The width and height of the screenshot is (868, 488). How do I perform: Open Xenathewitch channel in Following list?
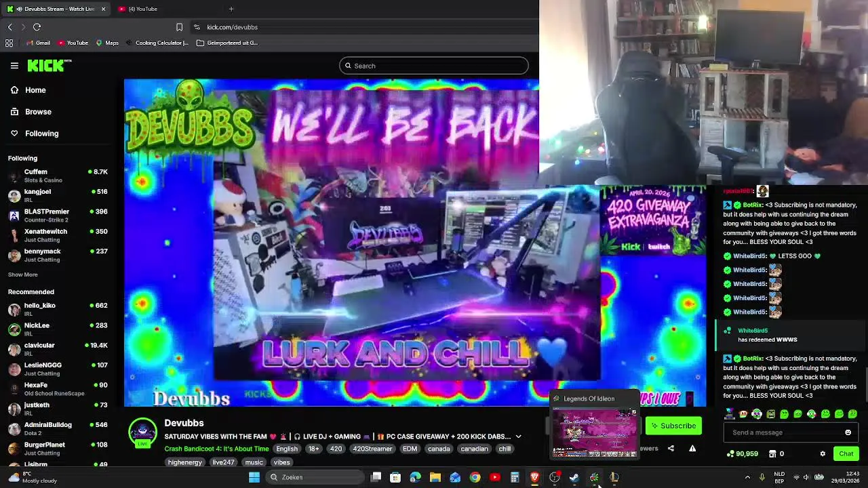(x=58, y=235)
